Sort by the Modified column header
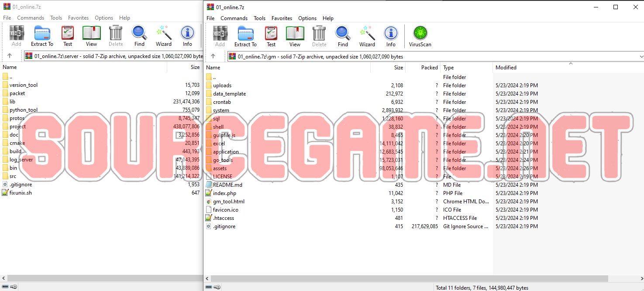Image resolution: width=644 pixels, height=291 pixels. coord(506,68)
